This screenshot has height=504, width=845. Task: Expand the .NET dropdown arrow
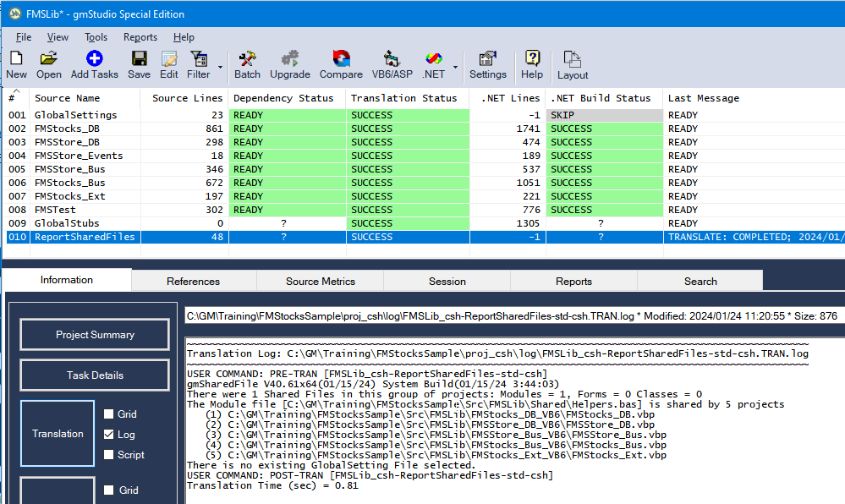pos(456,67)
